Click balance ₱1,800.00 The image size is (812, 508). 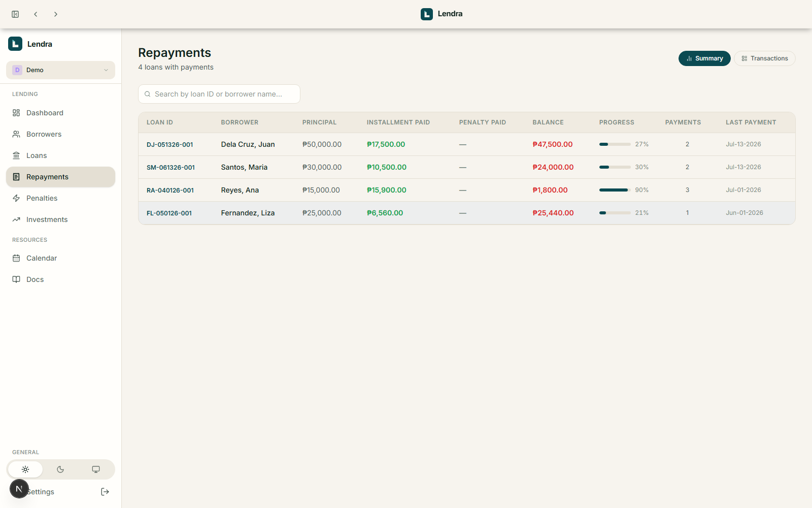[550, 190]
